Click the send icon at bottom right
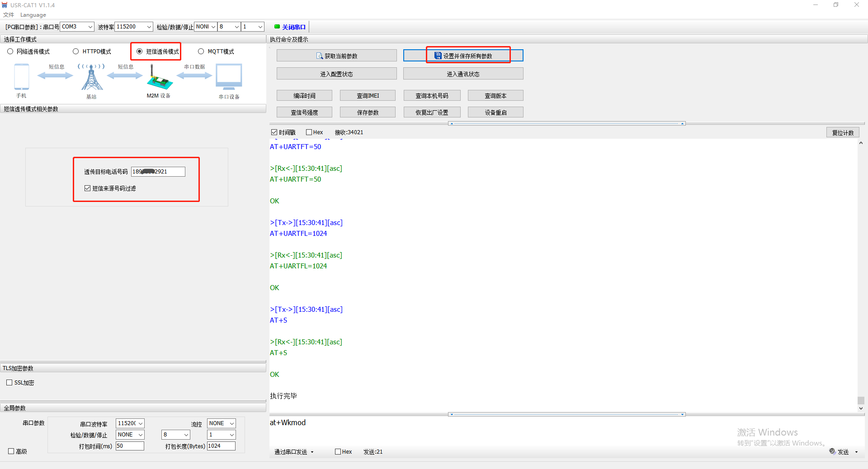The width and height of the screenshot is (868, 469). click(x=832, y=451)
